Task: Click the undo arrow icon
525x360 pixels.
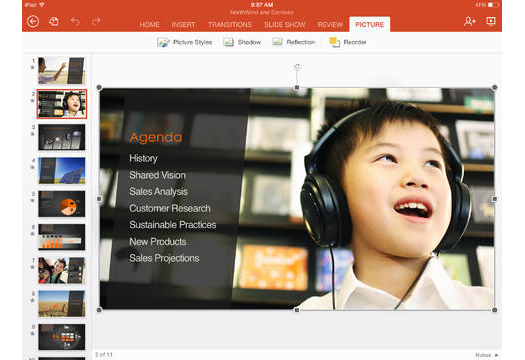Action: point(75,21)
